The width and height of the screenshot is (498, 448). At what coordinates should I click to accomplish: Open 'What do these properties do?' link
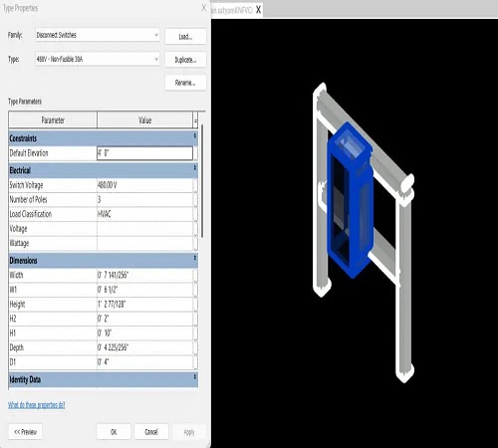(x=37, y=405)
